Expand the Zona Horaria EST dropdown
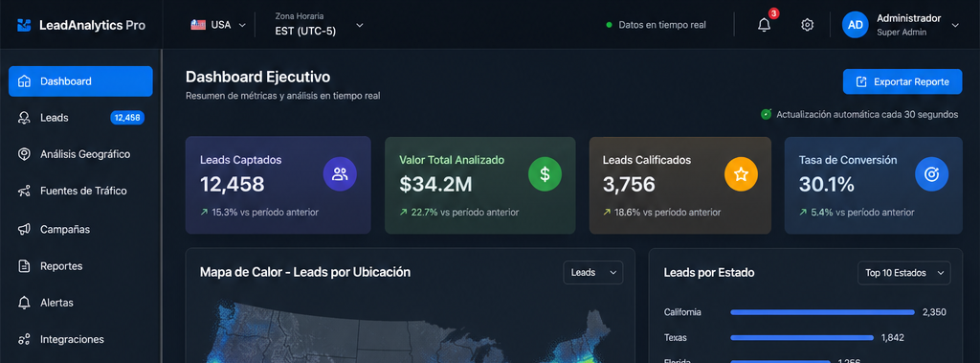Screen dimensions: 980x363 click(x=319, y=25)
